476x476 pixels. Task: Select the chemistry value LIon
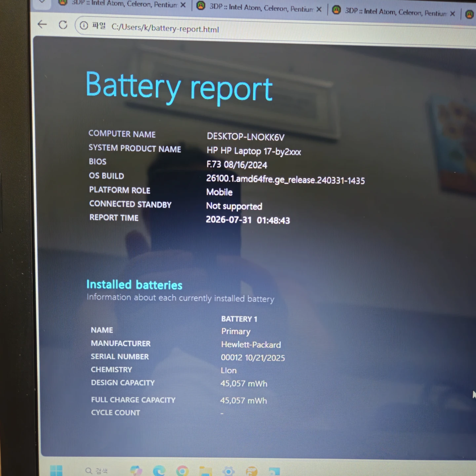(x=229, y=371)
